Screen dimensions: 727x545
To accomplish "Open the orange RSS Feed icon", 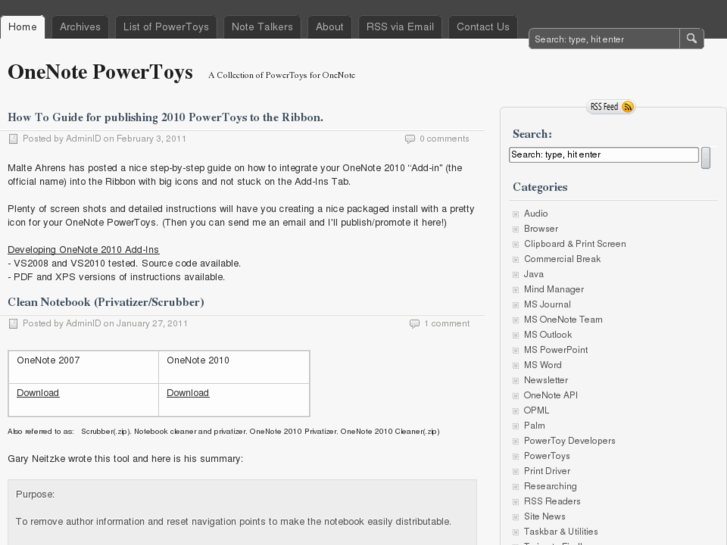I will click(x=627, y=107).
